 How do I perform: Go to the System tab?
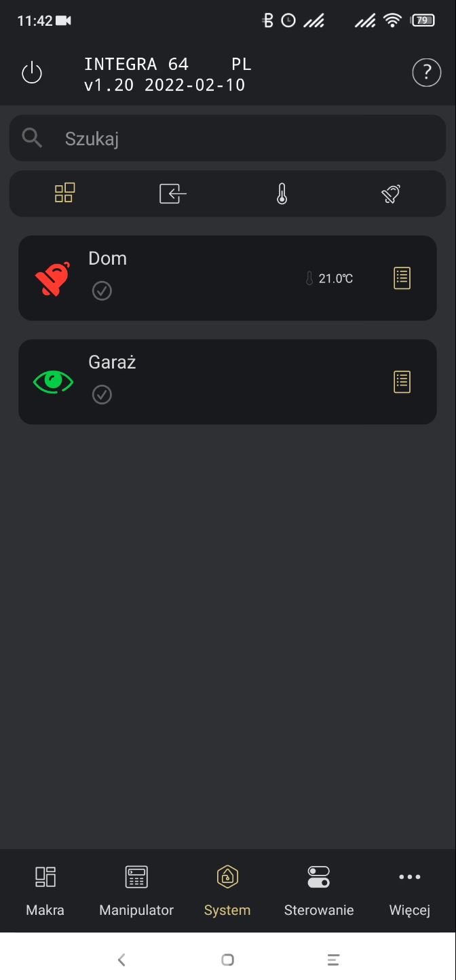tap(227, 890)
